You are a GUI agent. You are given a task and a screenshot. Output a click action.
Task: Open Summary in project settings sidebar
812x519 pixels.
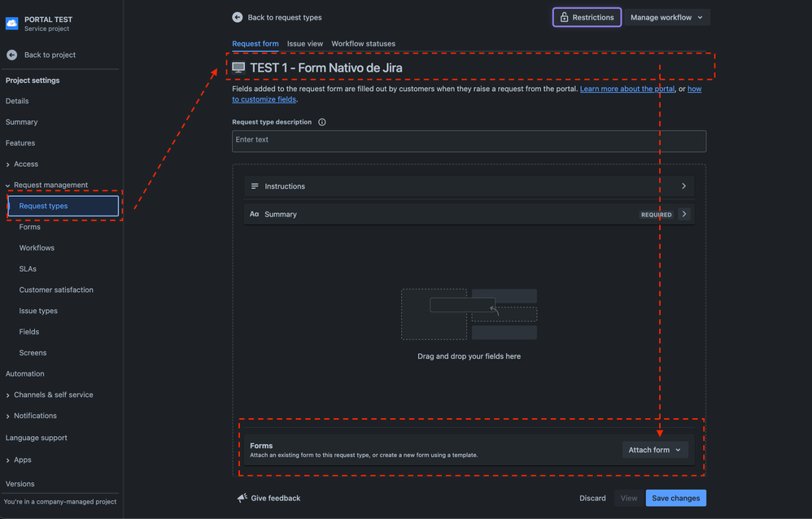[x=22, y=122]
